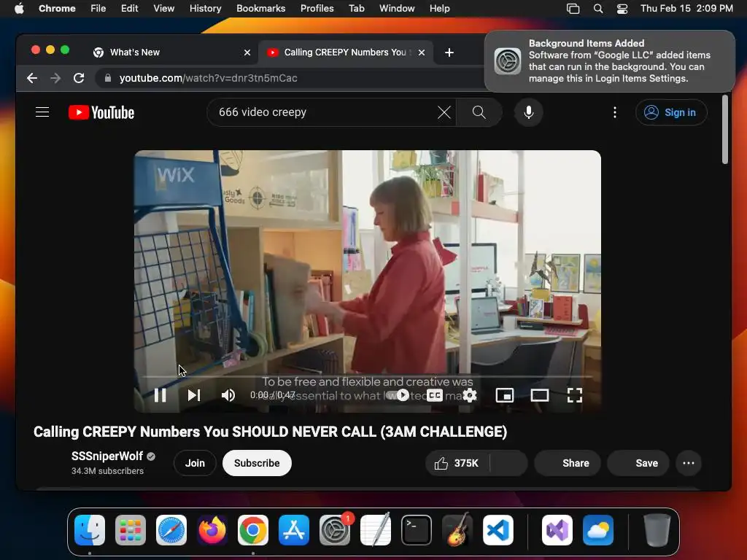Screen dimensions: 747x560
Task: Open GarageBand from the dock
Action: click(x=457, y=530)
